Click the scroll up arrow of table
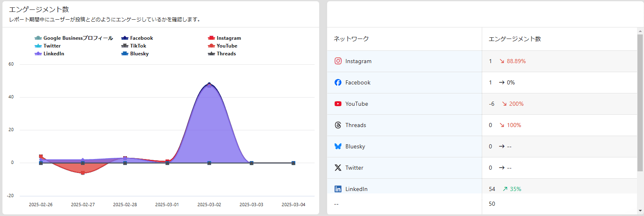 [x=640, y=31]
